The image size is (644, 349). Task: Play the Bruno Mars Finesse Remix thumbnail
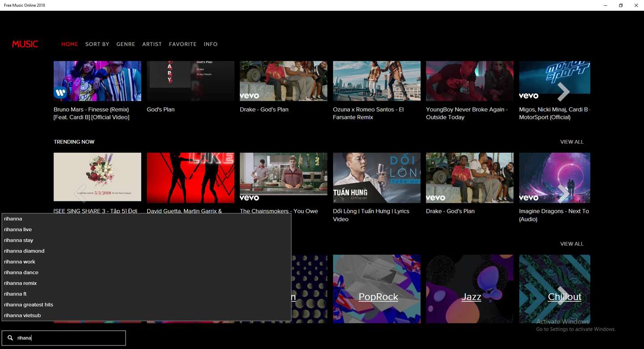(x=97, y=81)
